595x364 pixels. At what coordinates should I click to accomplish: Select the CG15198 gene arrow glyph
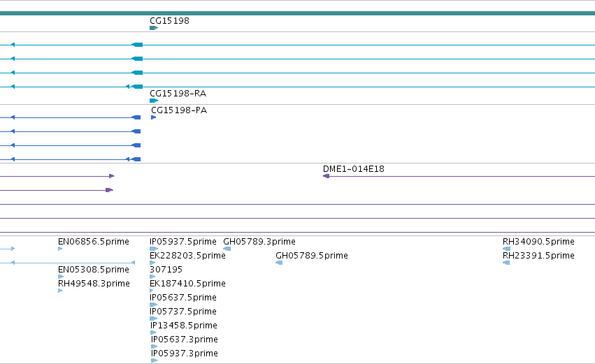tap(154, 28)
